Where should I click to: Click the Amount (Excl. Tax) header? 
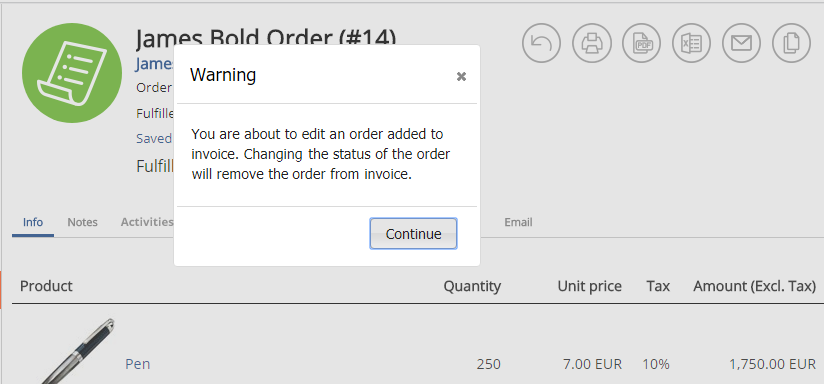tap(755, 286)
